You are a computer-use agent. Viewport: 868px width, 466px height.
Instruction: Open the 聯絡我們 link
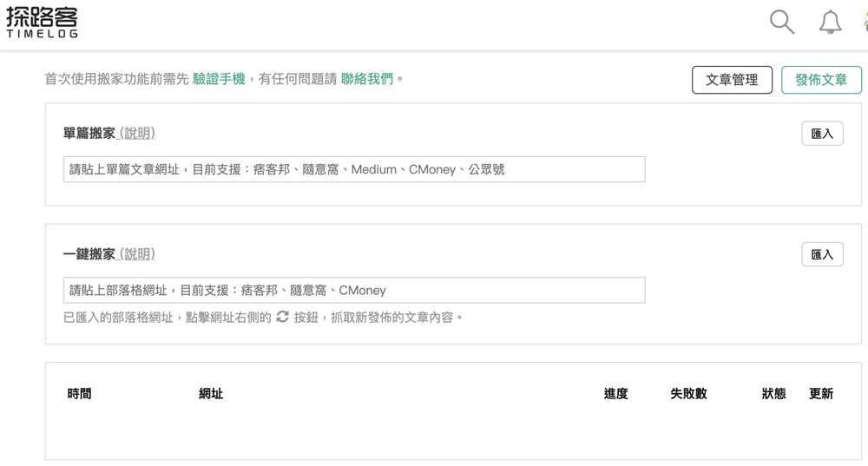click(366, 79)
